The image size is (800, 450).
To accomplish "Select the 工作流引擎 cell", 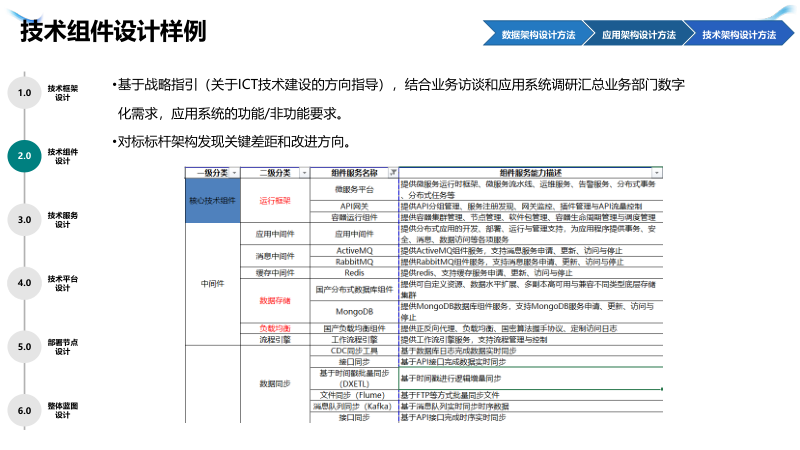I will click(x=354, y=340).
